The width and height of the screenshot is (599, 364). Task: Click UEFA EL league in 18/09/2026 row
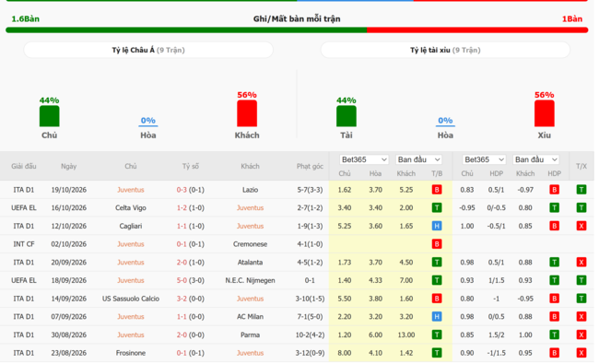24,280
